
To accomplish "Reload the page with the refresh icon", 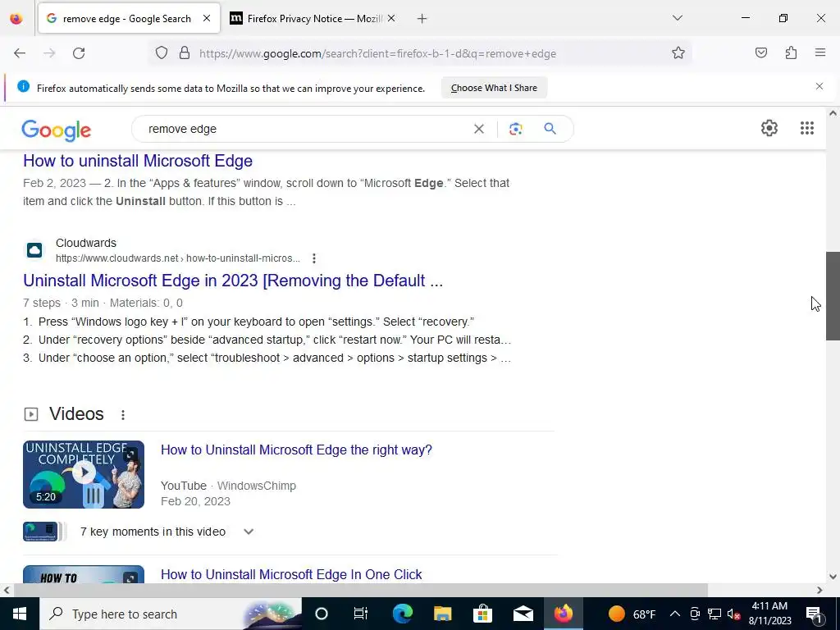I will pos(79,53).
